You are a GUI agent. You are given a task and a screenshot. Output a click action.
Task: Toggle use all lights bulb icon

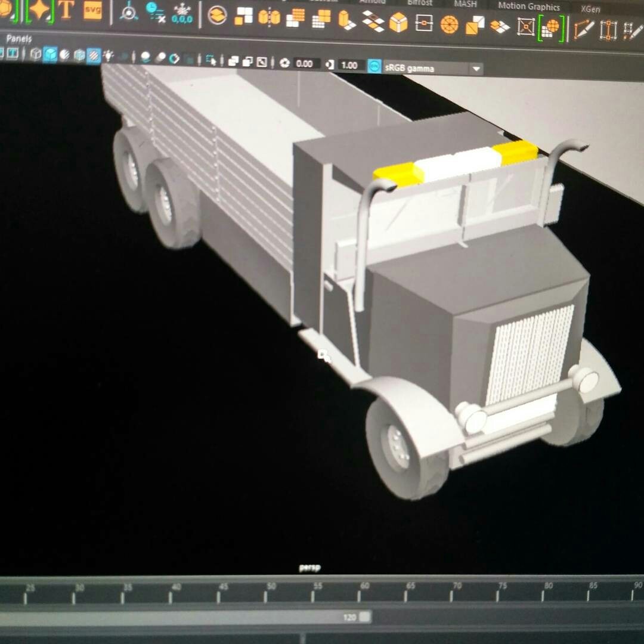(x=109, y=56)
